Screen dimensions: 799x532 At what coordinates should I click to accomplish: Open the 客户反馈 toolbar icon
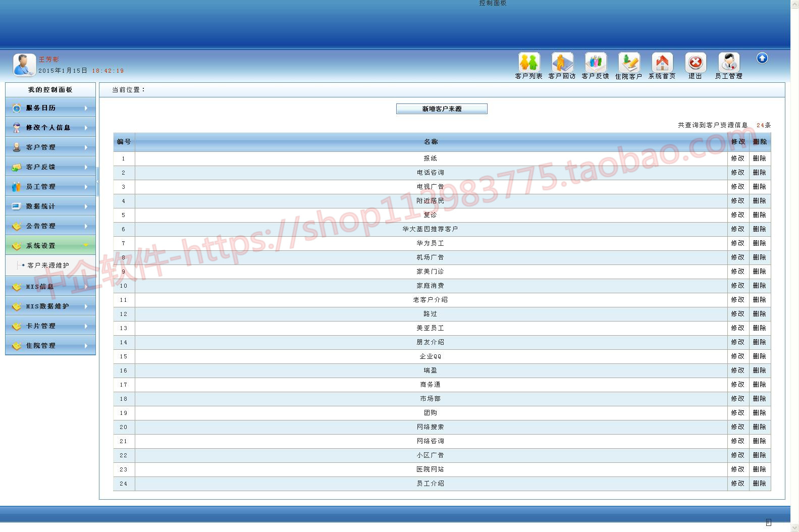point(595,62)
